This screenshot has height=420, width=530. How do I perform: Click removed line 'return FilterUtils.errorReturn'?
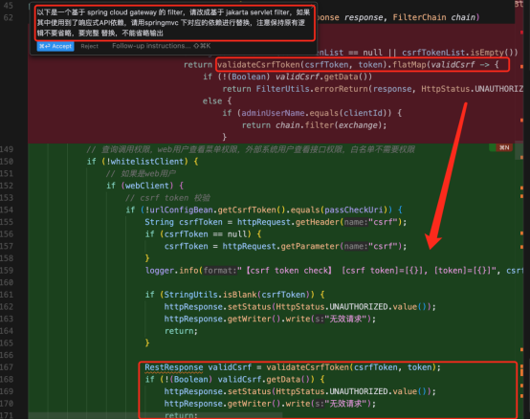[x=372, y=89]
